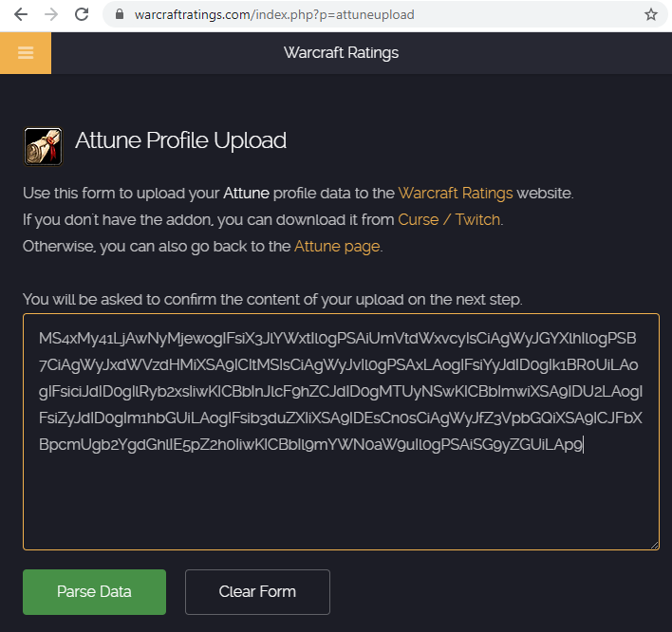672x632 pixels.
Task: Open the orange hamburger menu
Action: coord(26,52)
